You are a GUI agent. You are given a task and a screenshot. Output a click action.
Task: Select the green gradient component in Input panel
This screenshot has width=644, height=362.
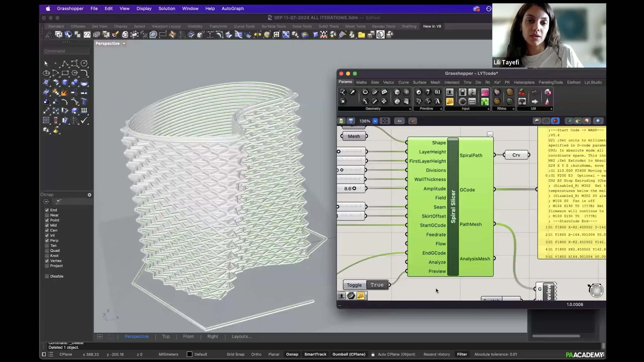pos(484,101)
